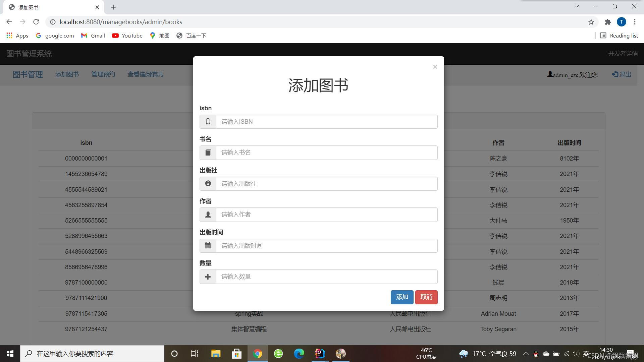Viewport: 644px width, 362px height.
Task: Reload the page in the browser
Action: coord(36,22)
